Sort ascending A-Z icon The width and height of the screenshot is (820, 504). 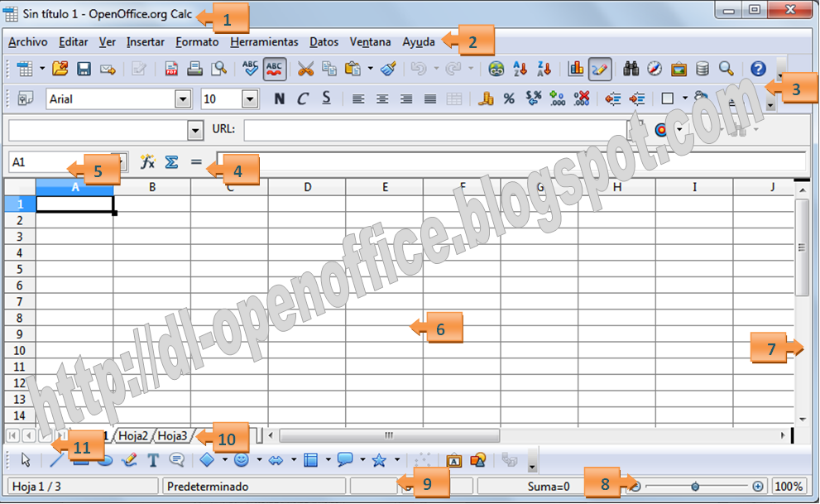(520, 69)
